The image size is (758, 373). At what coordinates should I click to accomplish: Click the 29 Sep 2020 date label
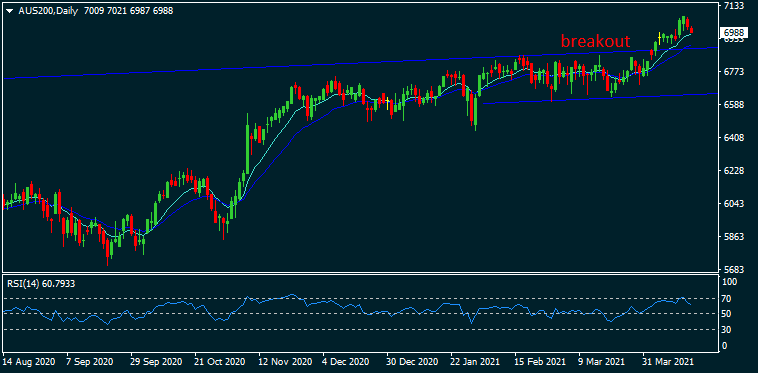(x=156, y=361)
